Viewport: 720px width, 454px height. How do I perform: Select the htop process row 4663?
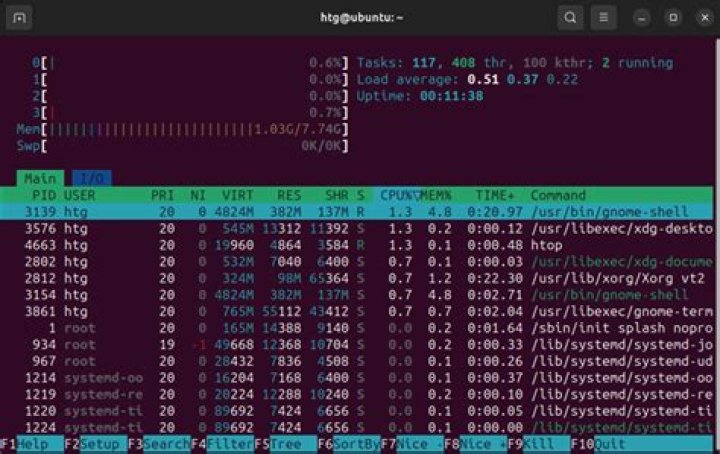[357, 245]
